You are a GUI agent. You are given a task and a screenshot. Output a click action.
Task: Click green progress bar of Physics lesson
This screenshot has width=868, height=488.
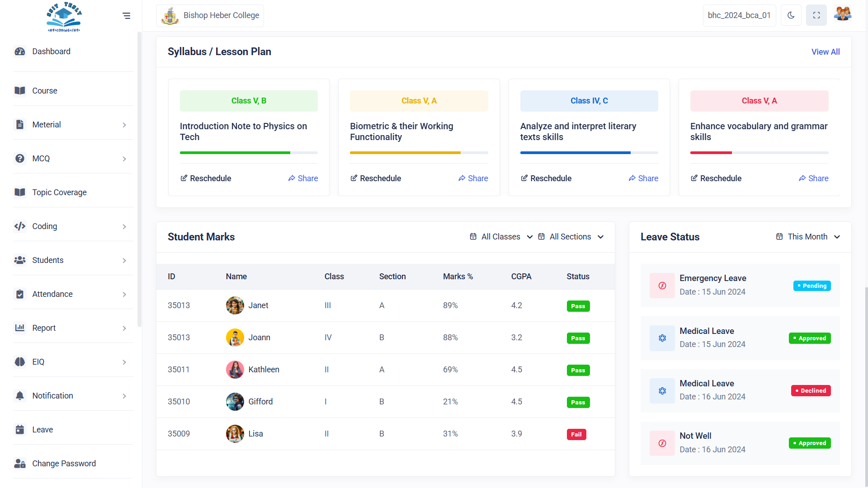point(235,153)
